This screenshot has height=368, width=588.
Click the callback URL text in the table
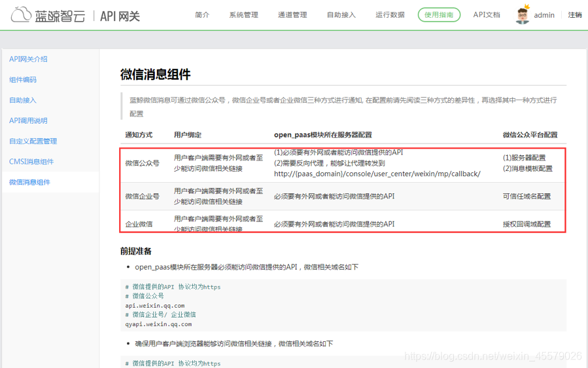(x=377, y=174)
